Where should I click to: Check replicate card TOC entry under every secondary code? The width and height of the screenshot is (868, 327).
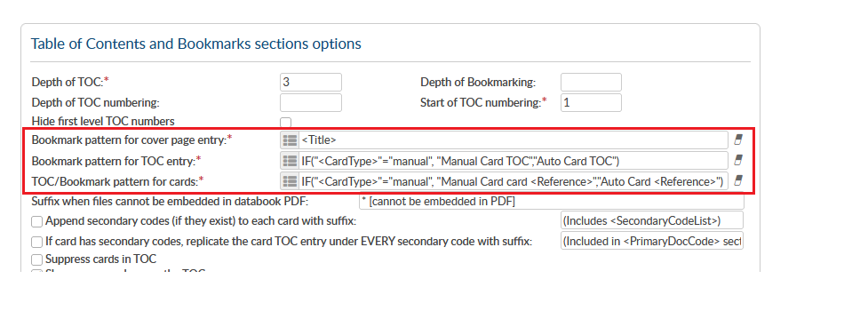(36, 243)
